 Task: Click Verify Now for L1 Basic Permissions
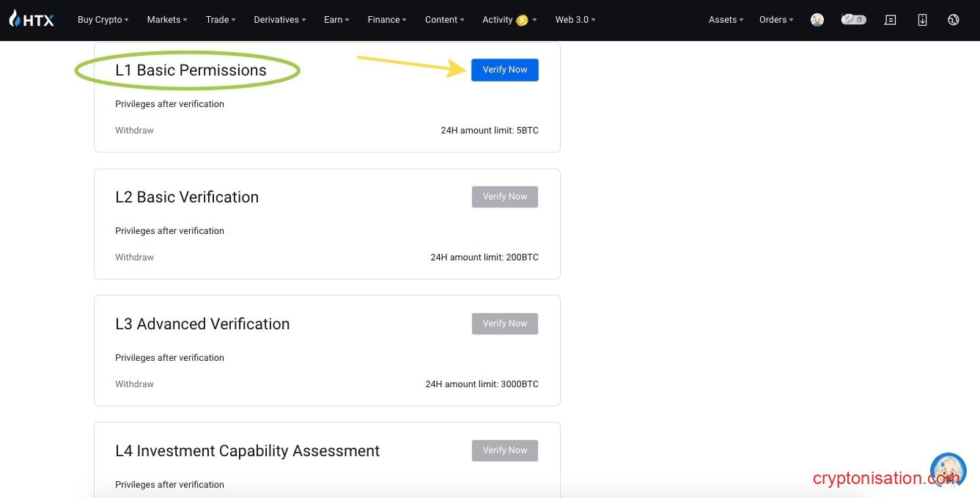coord(504,70)
